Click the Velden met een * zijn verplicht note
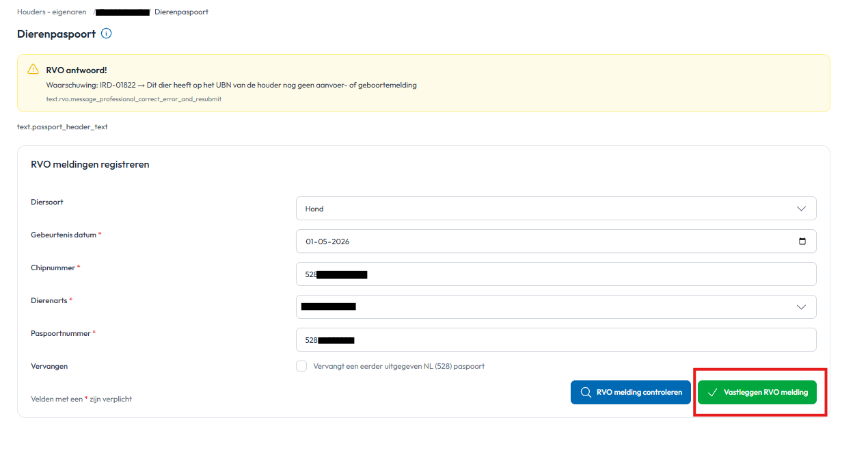This screenshot has height=470, width=868. [x=81, y=399]
